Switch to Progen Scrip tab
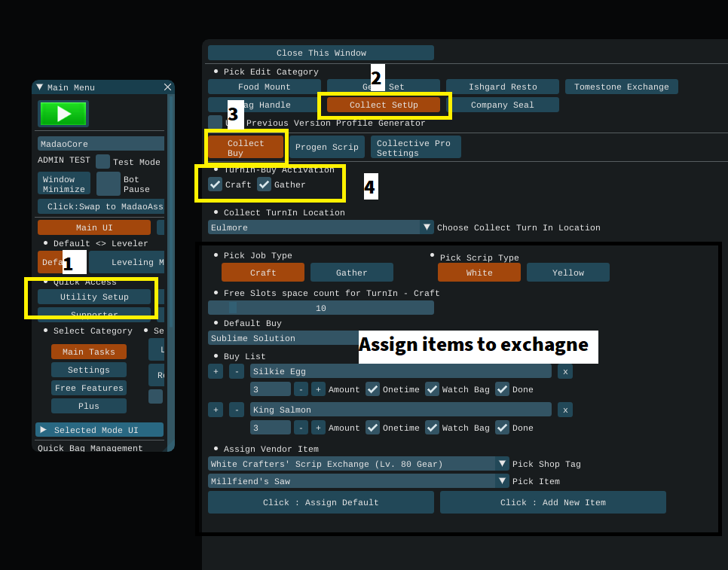The image size is (728, 570). (327, 147)
